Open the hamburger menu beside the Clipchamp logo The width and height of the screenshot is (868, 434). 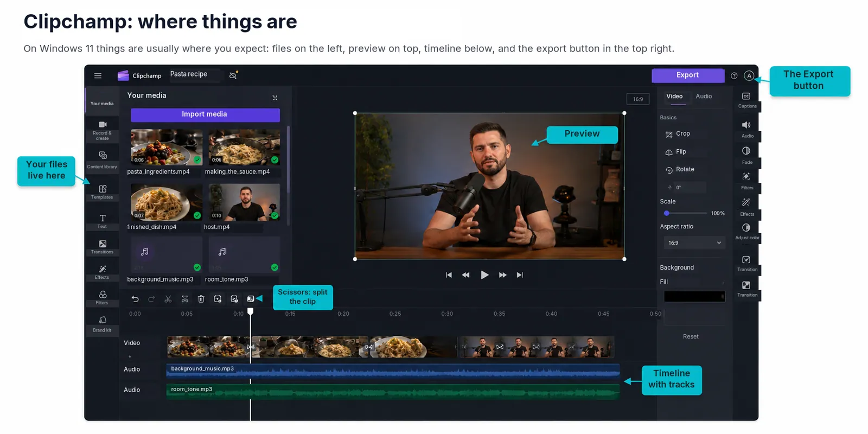(98, 76)
